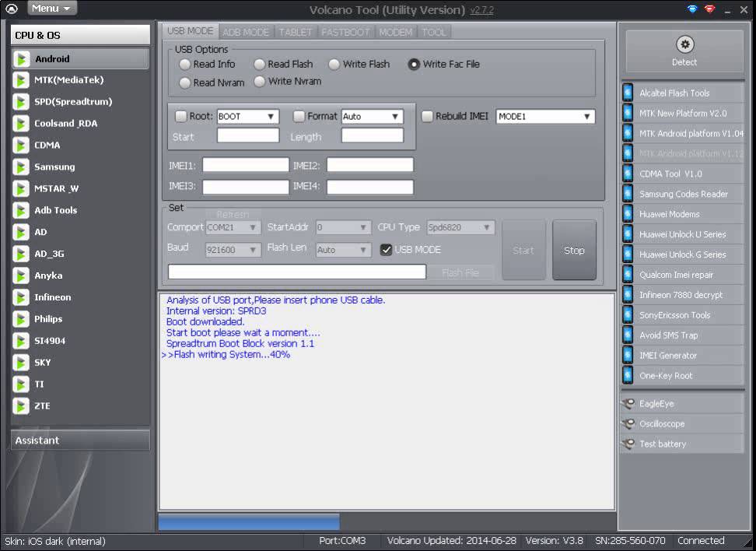
Task: Click the Oscilloscope tool icon
Action: coord(628,423)
